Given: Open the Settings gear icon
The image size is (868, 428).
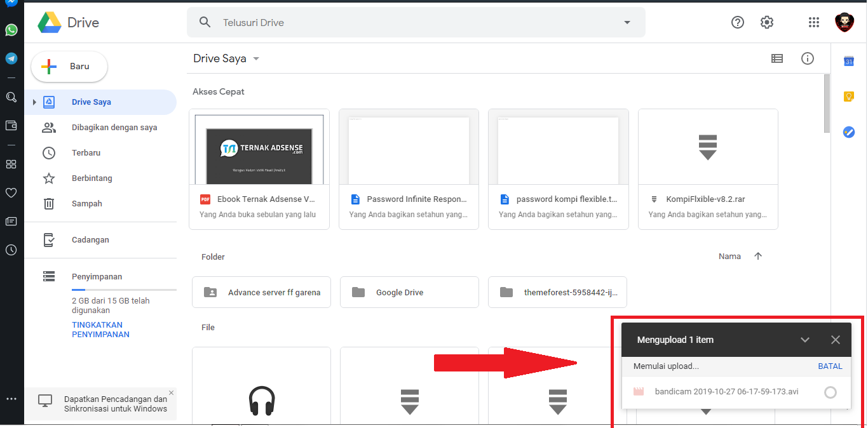Looking at the screenshot, I should tap(767, 22).
